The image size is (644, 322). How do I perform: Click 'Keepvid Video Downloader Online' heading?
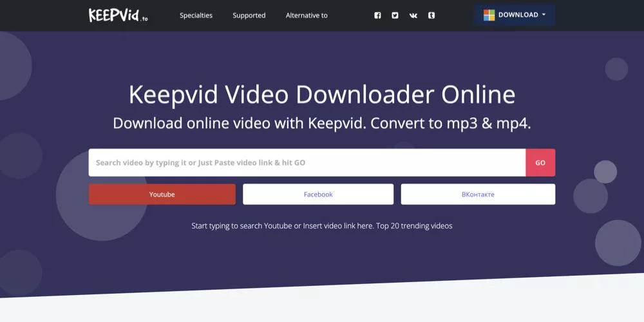pyautogui.click(x=322, y=95)
